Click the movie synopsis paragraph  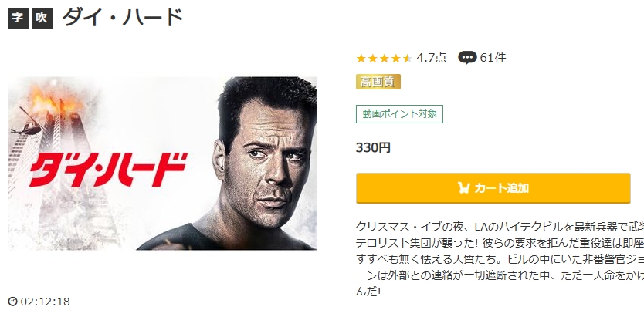point(500,259)
